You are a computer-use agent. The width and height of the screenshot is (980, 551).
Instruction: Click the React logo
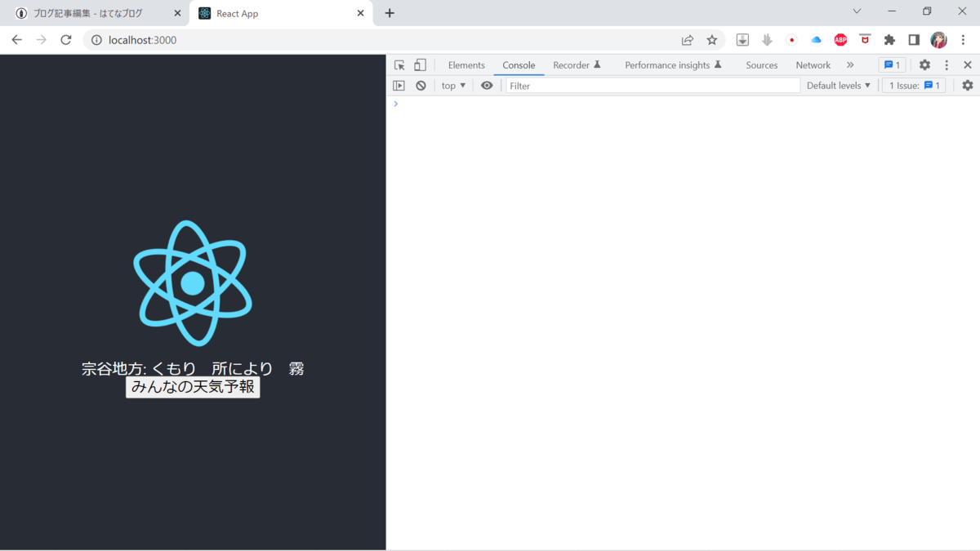tap(193, 283)
